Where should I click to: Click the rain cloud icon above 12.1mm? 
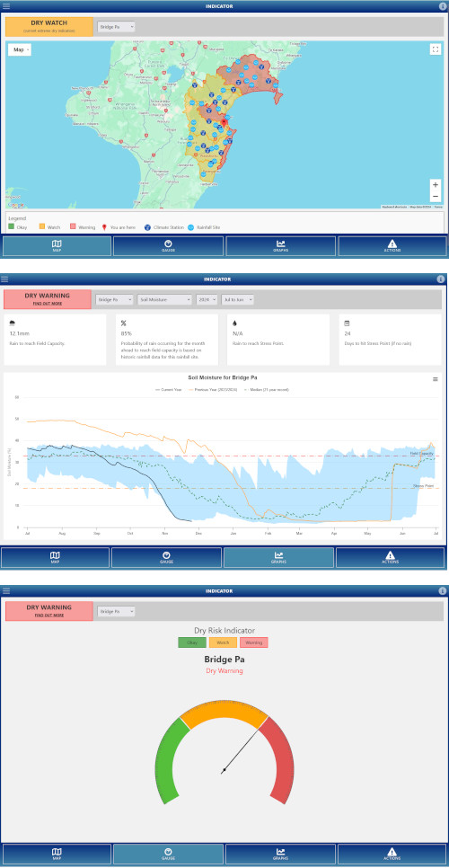click(x=13, y=323)
